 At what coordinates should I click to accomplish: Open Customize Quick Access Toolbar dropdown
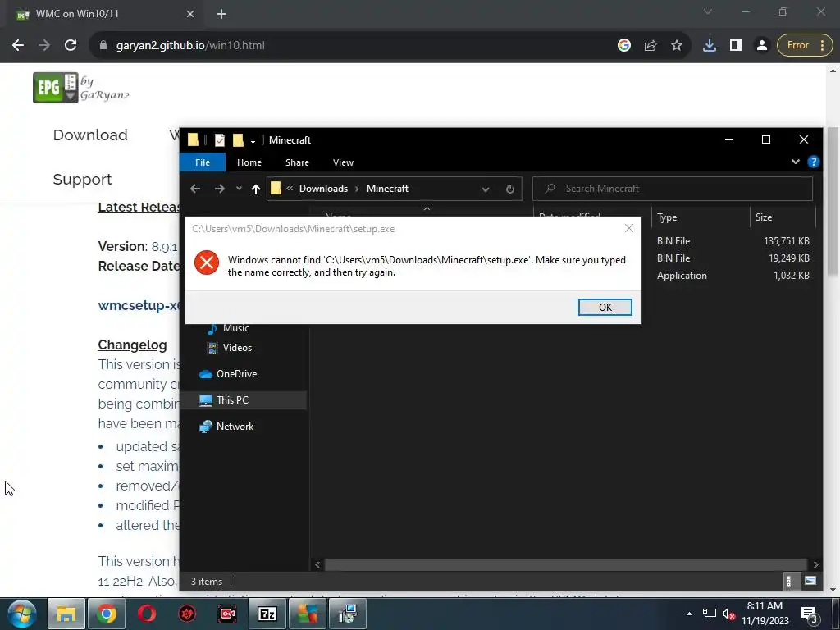tap(253, 141)
